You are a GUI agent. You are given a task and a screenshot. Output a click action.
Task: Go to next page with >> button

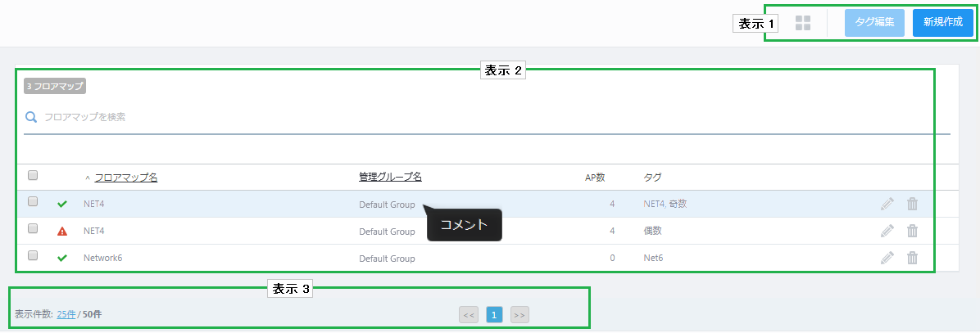pos(519,314)
